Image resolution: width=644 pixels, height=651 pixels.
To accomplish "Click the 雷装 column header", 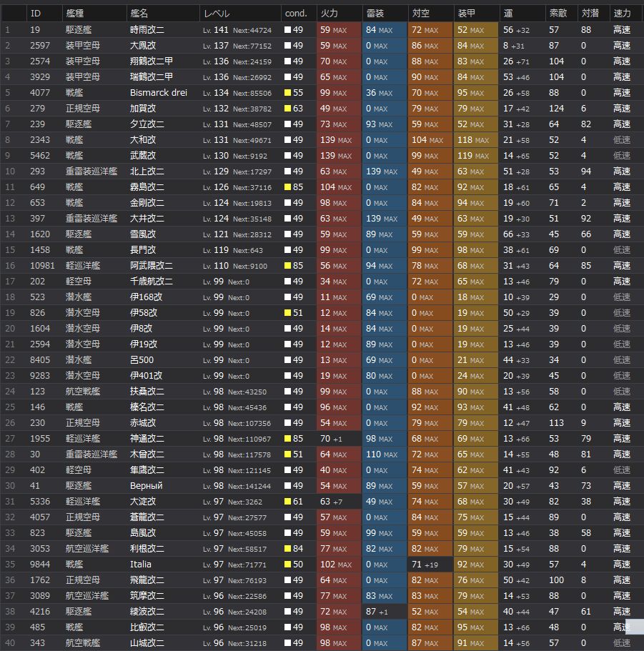I will pos(385,14).
